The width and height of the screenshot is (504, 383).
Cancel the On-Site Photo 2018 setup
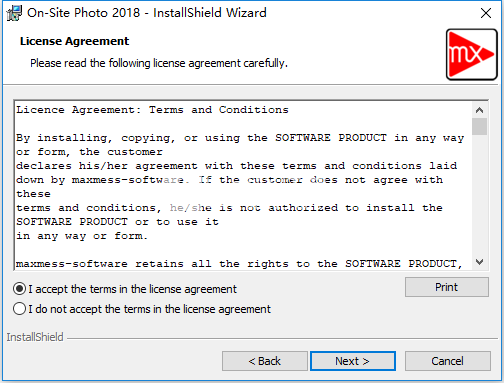point(447,361)
